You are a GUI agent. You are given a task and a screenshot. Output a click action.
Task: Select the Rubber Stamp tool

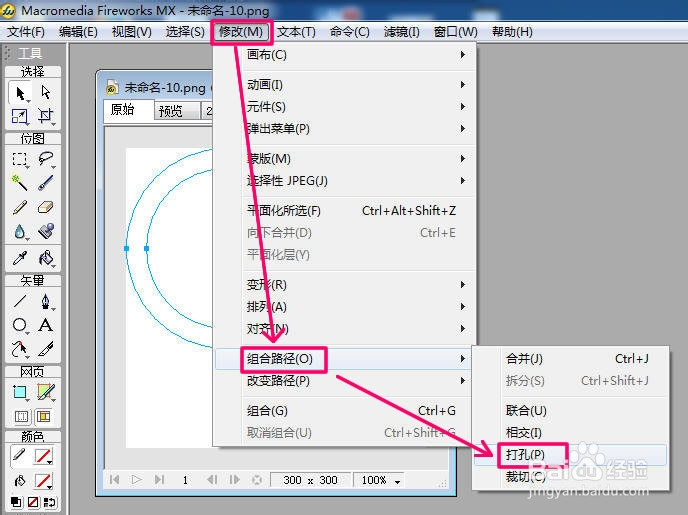point(45,231)
